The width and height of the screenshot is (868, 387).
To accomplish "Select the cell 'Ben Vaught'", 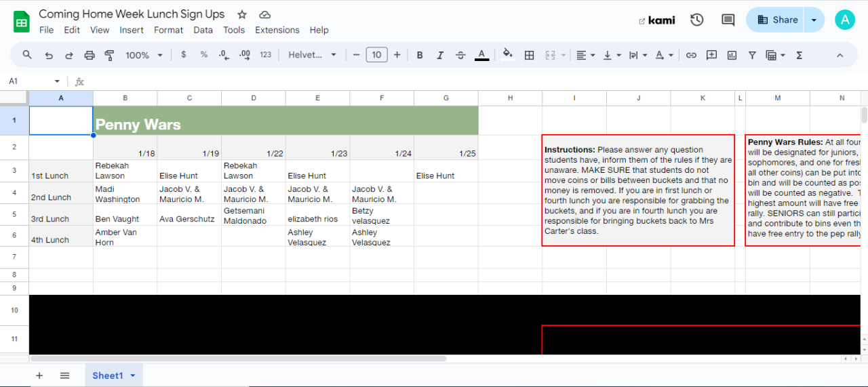I will pos(125,214).
